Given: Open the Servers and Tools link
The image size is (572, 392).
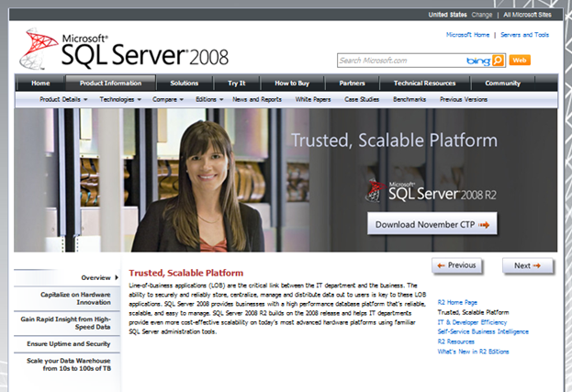Looking at the screenshot, I should [524, 35].
